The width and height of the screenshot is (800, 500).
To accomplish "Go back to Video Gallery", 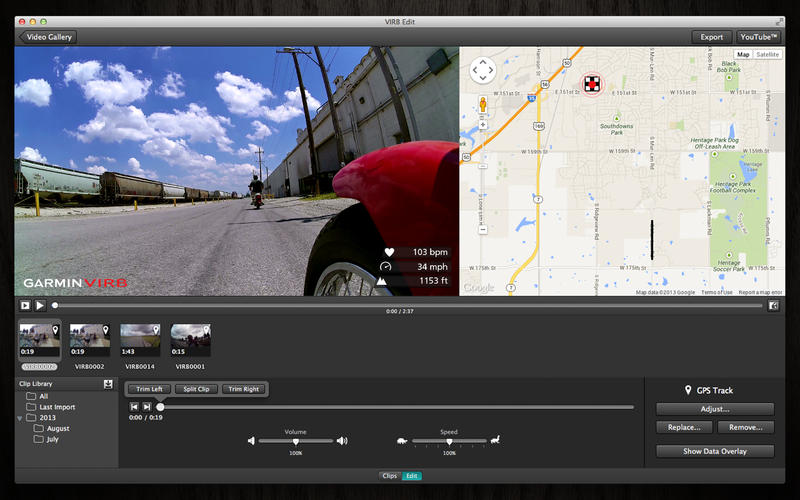I will click(47, 37).
